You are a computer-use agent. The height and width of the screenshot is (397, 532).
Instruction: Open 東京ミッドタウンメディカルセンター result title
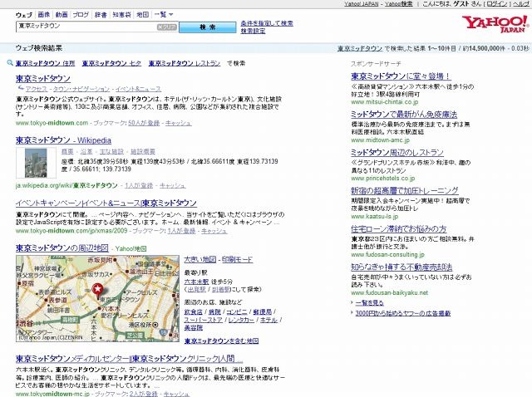pos(129,359)
